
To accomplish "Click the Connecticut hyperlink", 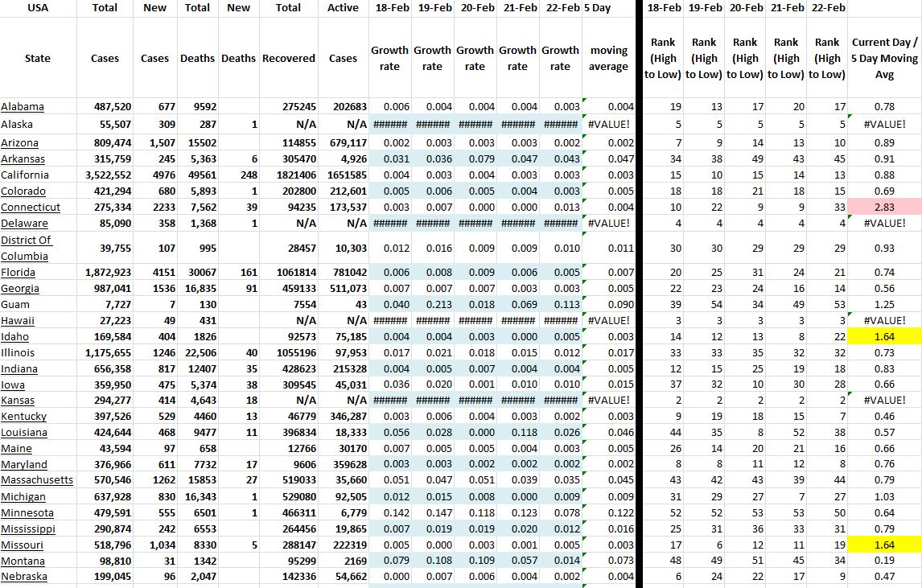I will [x=30, y=207].
